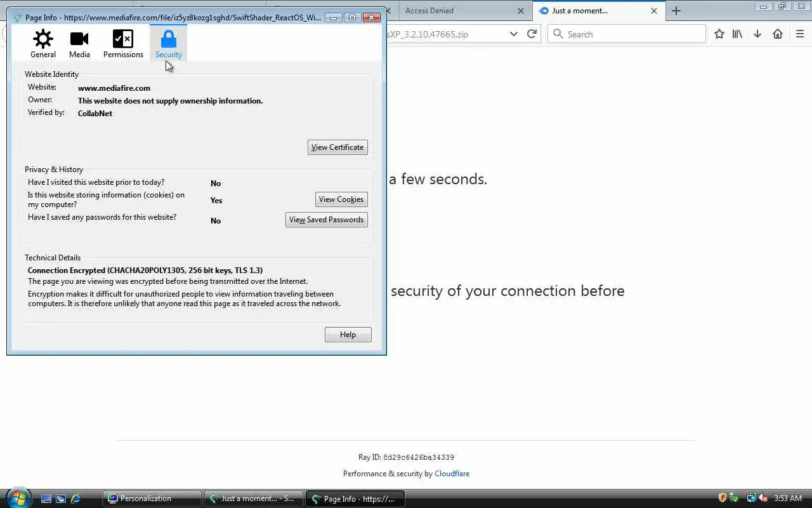The height and width of the screenshot is (508, 812).
Task: Focus the browser Search field
Action: click(627, 34)
